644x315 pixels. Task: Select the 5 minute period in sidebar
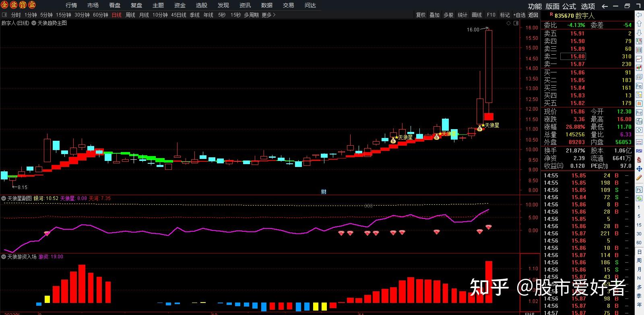click(x=639, y=216)
